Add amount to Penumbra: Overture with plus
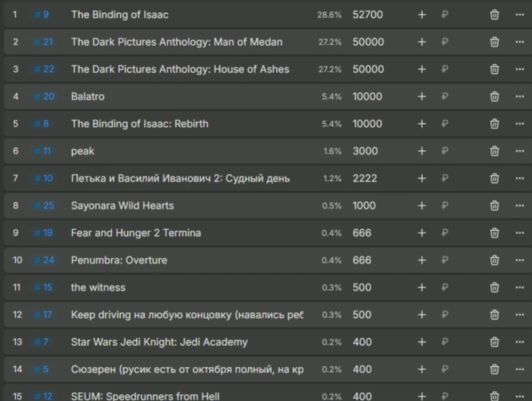 coord(421,260)
